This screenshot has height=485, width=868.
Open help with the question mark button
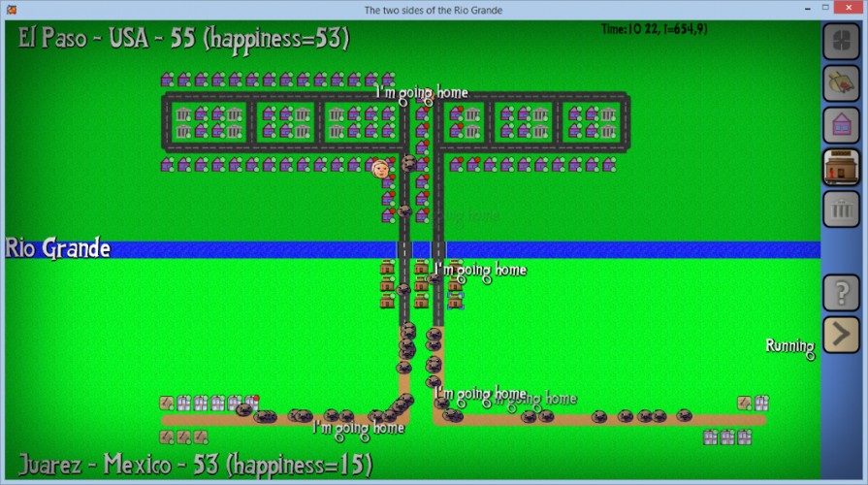(x=841, y=292)
